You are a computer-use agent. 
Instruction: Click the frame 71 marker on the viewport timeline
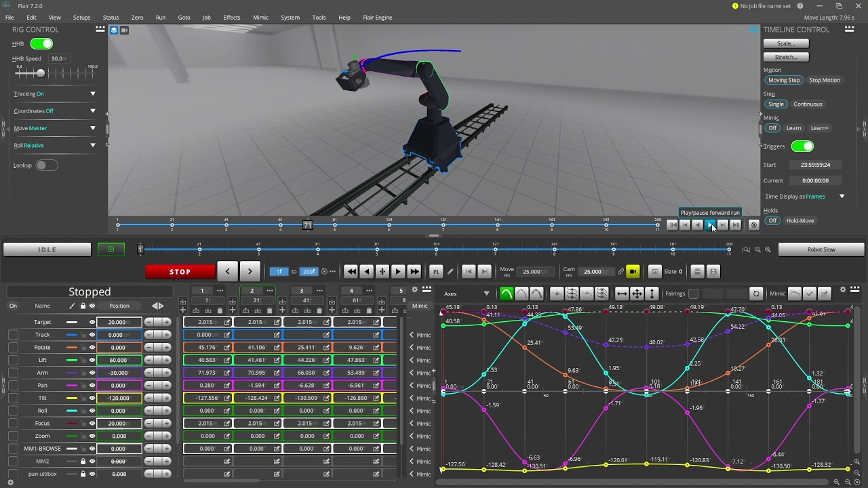(x=307, y=225)
